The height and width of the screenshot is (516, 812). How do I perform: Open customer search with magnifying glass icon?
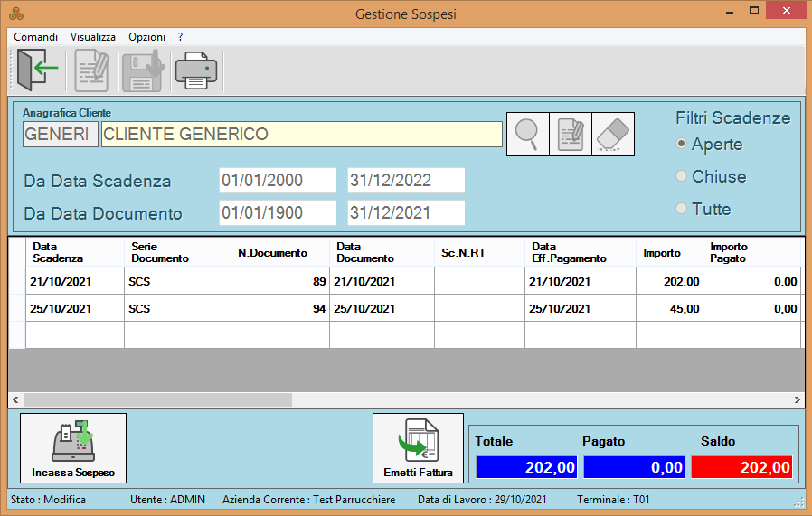point(527,135)
